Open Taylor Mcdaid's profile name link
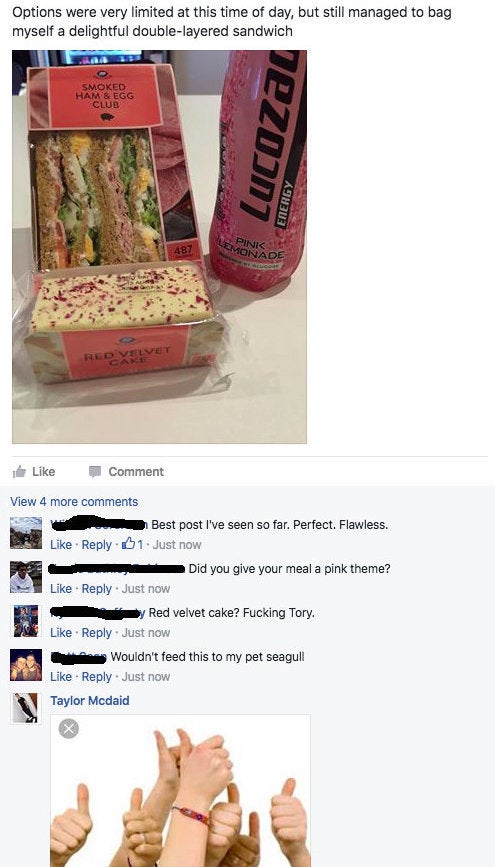The image size is (495, 867). 90,701
